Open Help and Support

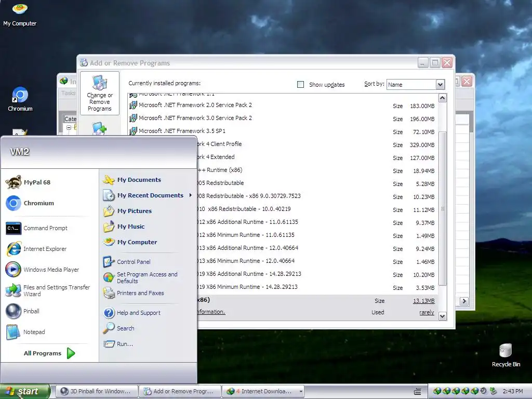pyautogui.click(x=131, y=312)
